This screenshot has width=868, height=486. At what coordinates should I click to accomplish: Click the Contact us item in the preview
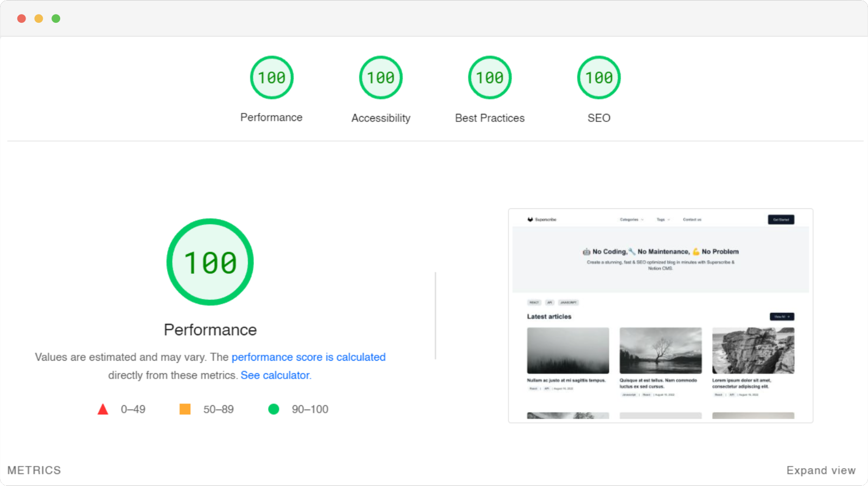[x=692, y=220]
